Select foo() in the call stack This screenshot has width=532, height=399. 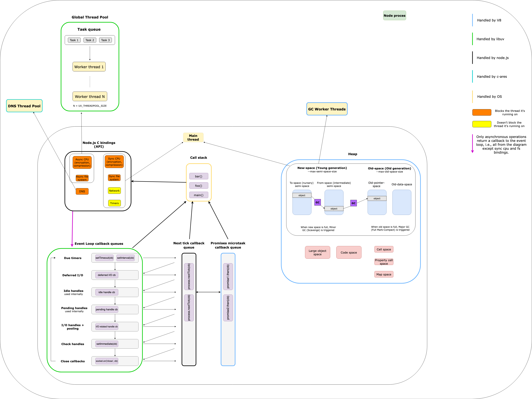point(199,186)
